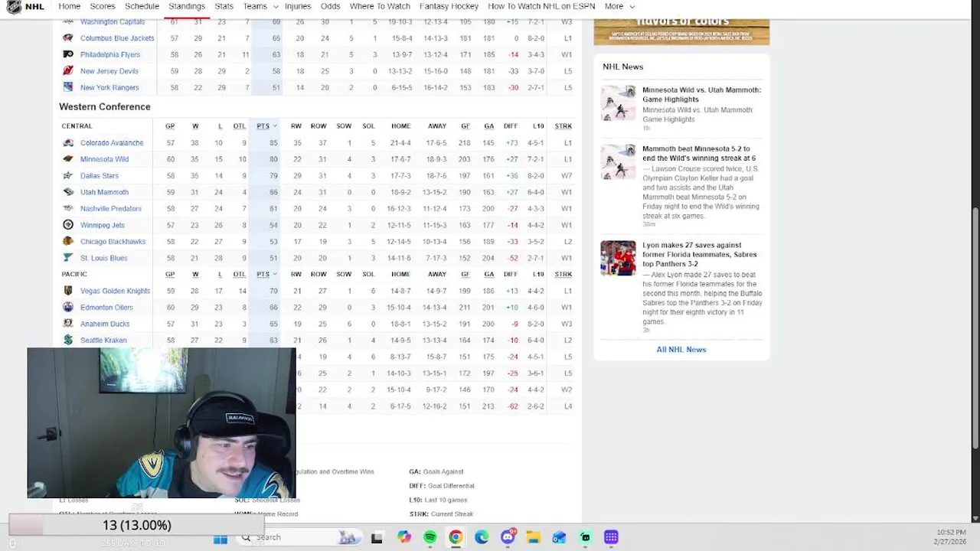Image resolution: width=980 pixels, height=551 pixels.
Task: Open Microsoft Edge from the taskbar
Action: [x=482, y=538]
